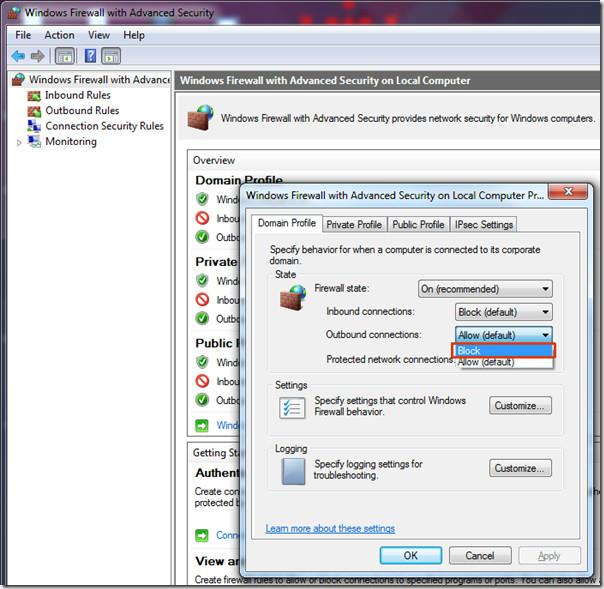The height and width of the screenshot is (589, 604).
Task: Click the Outbound Rules icon in tree
Action: [34, 111]
